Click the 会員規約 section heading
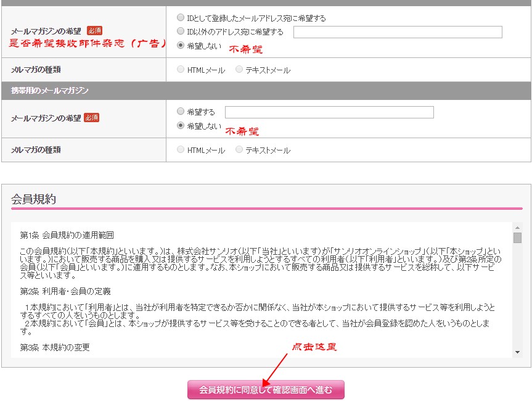Image resolution: width=532 pixels, height=401 pixels. (34, 199)
